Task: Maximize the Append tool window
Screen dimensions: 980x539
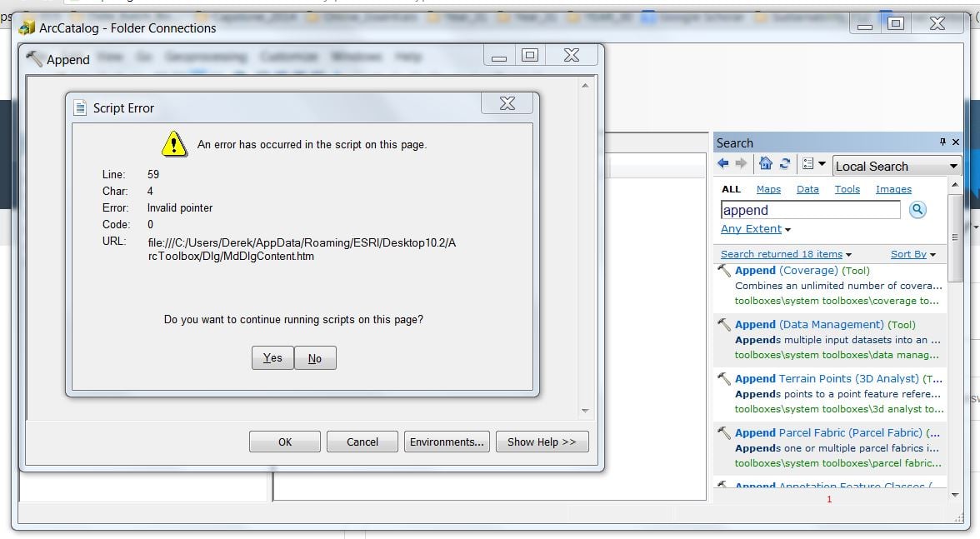Action: [x=530, y=55]
